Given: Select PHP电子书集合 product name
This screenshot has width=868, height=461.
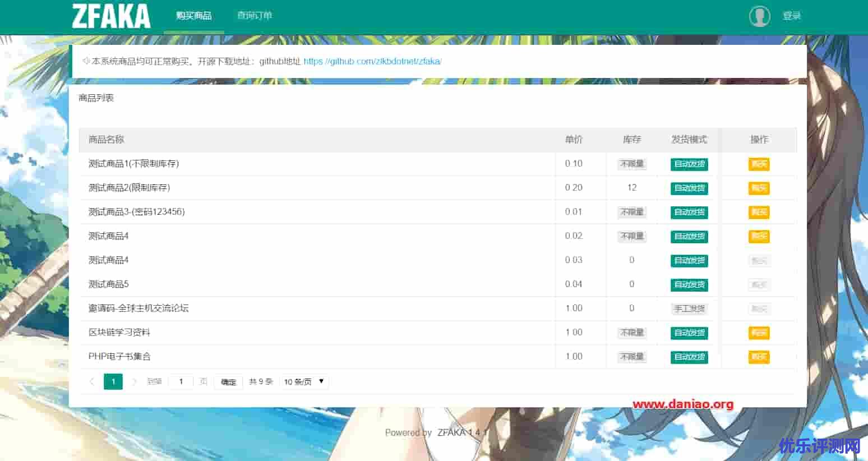Looking at the screenshot, I should 119,357.
